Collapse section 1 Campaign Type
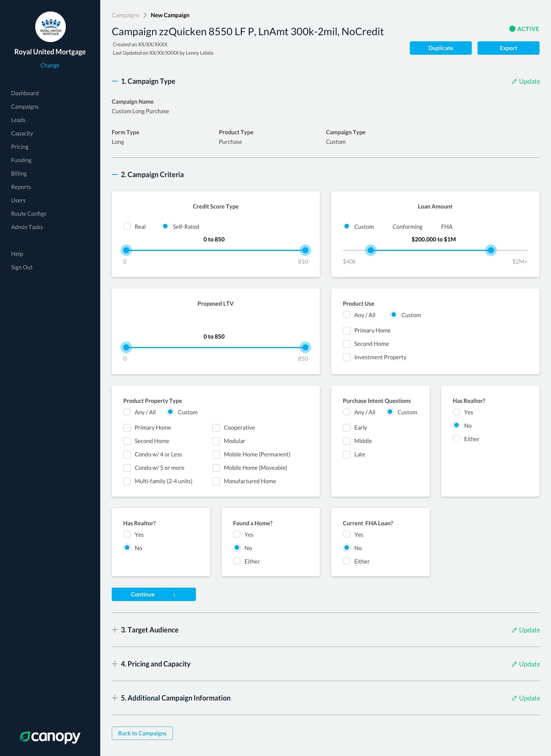 115,81
